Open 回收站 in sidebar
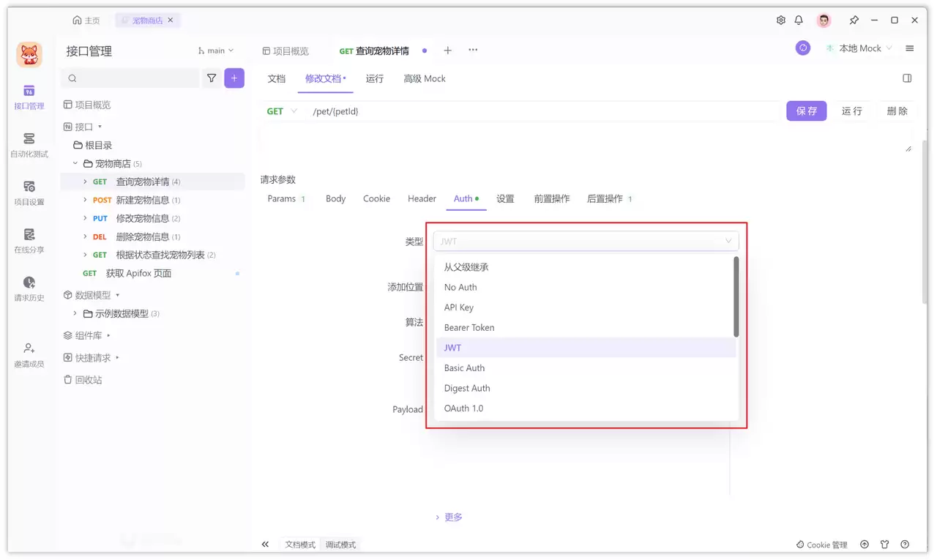937x560 pixels. tap(83, 380)
